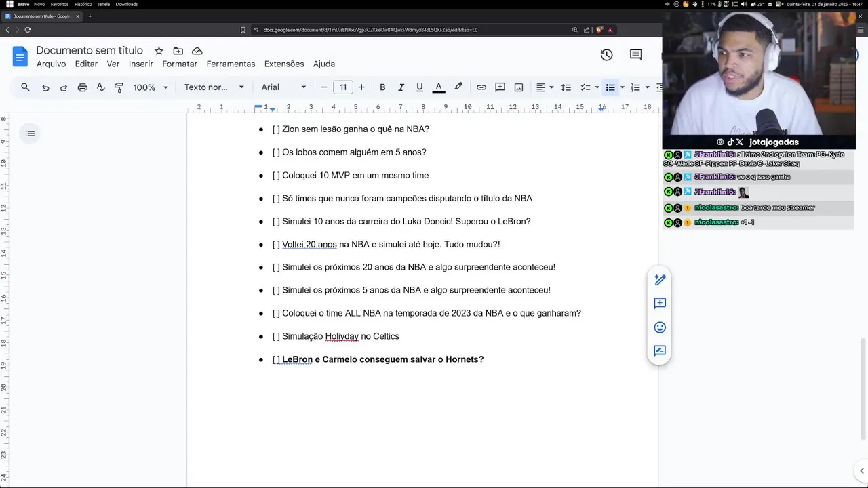Viewport: 868px width, 488px height.
Task: Undo the last action
Action: 45,87
